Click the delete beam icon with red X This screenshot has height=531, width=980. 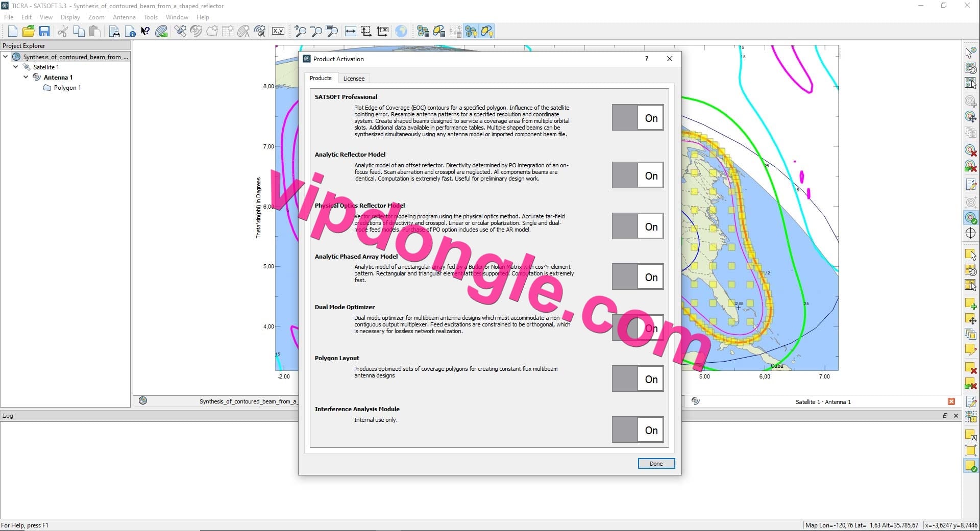pyautogui.click(x=970, y=150)
